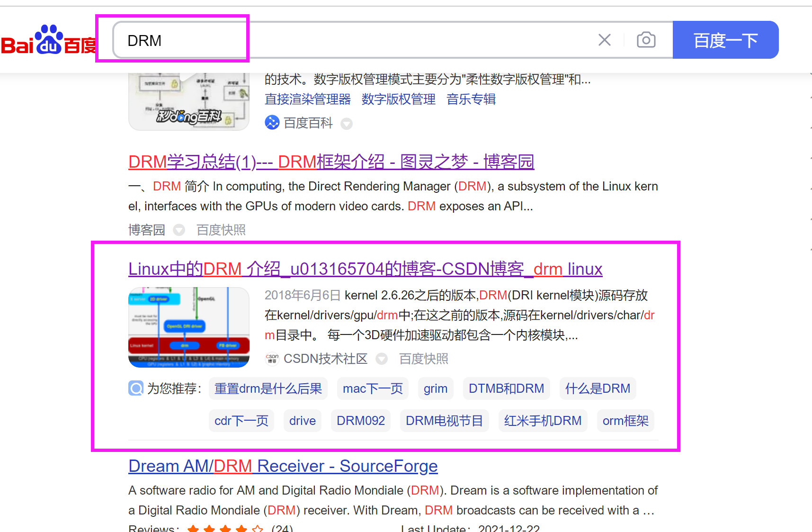
Task: Open 百度快照 for the CSDN result
Action: click(x=424, y=359)
